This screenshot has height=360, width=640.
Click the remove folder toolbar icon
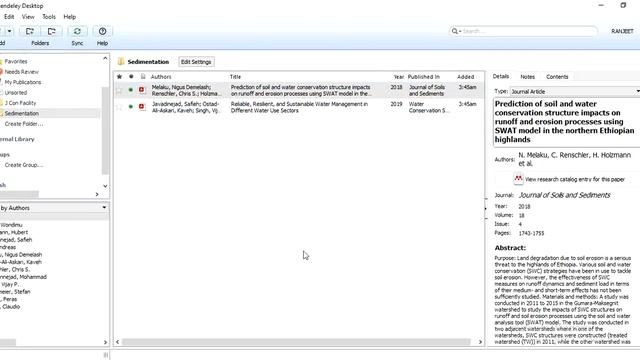point(51,31)
